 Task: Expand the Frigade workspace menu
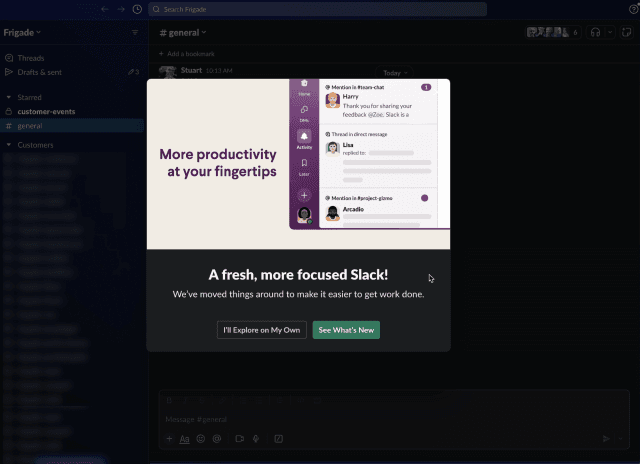click(22, 32)
